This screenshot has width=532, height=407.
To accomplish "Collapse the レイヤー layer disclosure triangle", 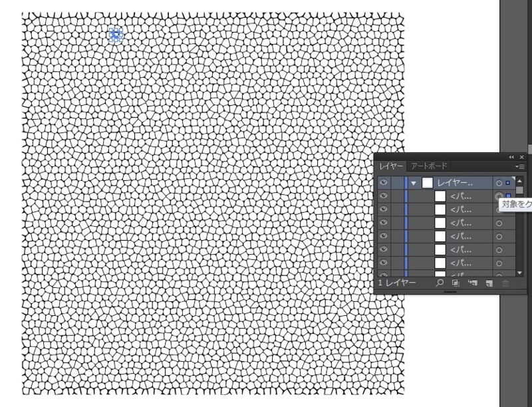I will 413,183.
